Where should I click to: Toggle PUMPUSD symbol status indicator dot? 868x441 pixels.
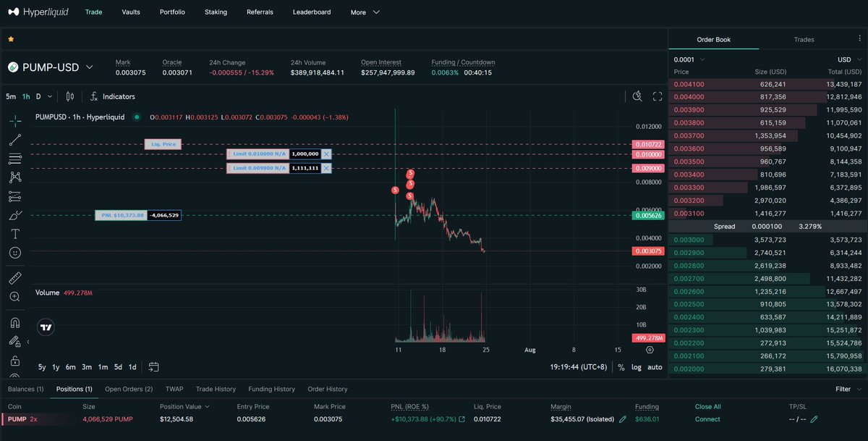point(137,117)
